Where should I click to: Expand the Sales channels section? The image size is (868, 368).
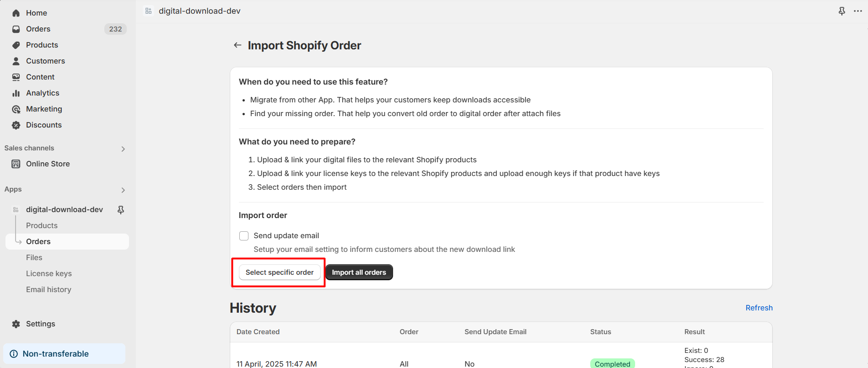coord(123,149)
